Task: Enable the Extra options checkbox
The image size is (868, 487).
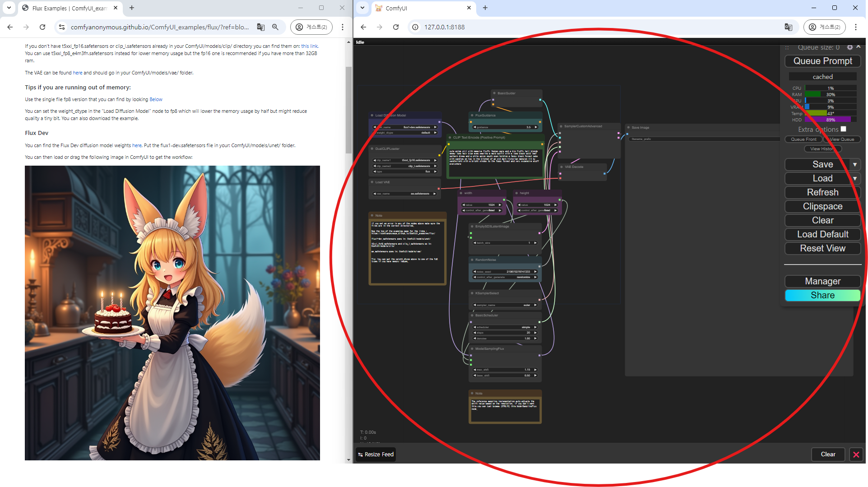Action: pyautogui.click(x=843, y=129)
